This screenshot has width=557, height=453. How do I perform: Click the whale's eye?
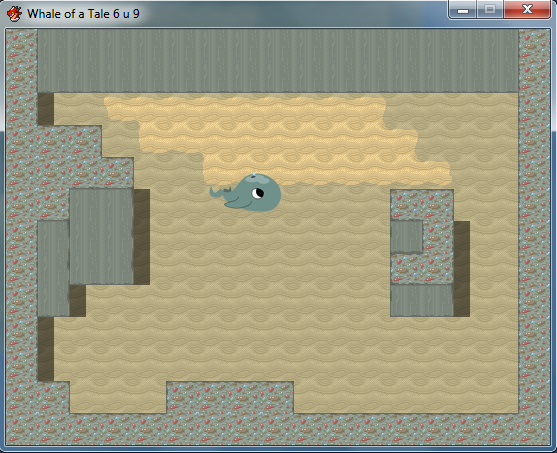pyautogui.click(x=258, y=193)
